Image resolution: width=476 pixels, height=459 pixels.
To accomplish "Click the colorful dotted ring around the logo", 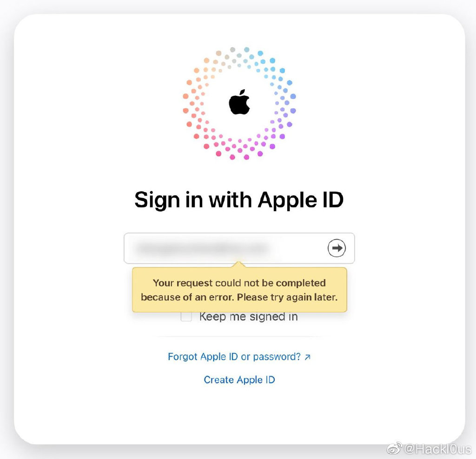I will pos(239,103).
